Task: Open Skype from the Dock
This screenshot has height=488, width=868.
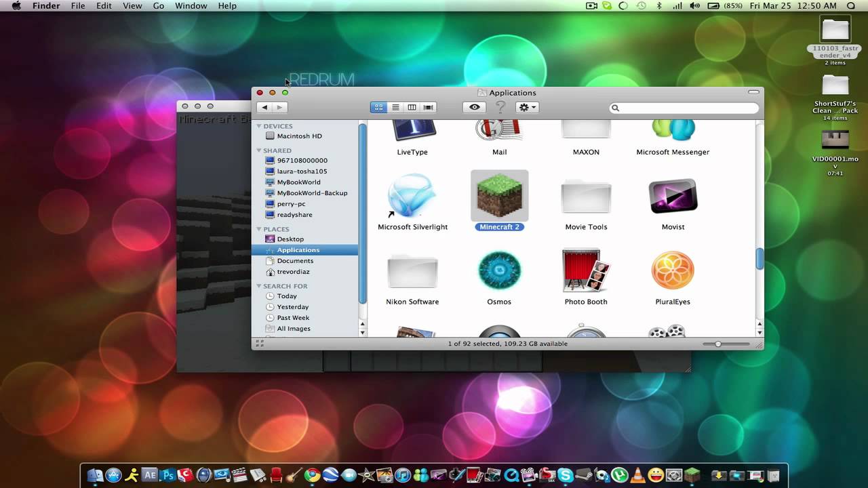Action: tap(566, 475)
